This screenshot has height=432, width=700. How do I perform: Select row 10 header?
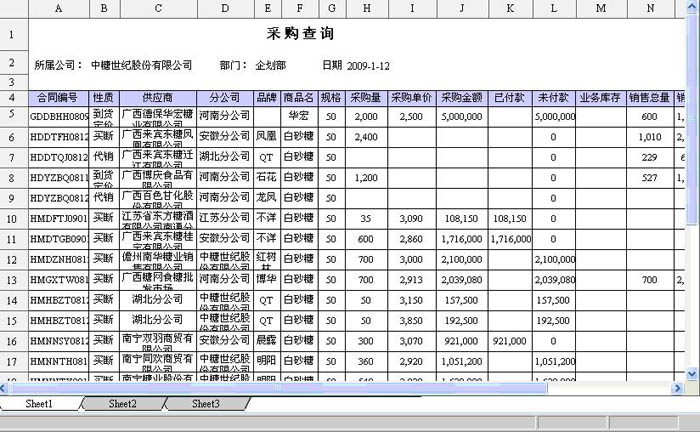tap(12, 218)
